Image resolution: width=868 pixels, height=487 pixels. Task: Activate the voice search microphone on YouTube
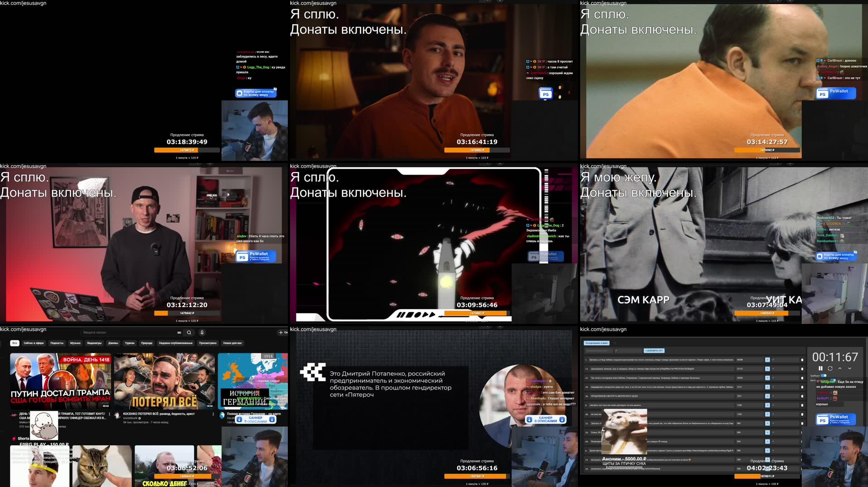(202, 332)
